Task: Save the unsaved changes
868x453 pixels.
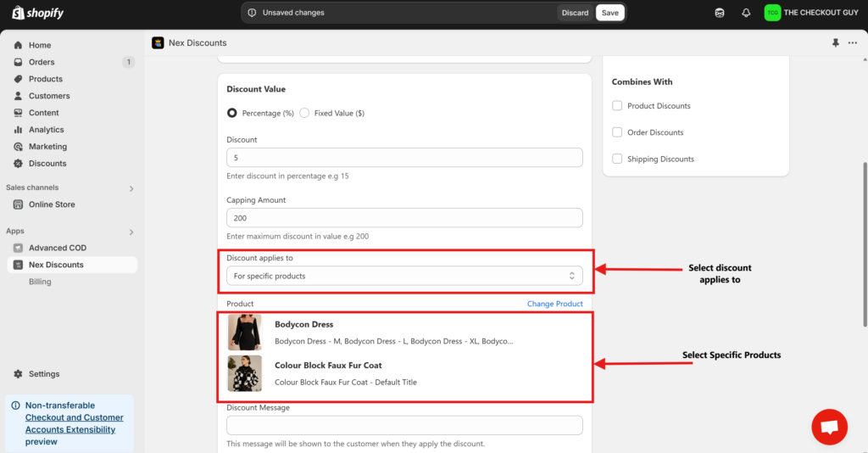Action: [x=610, y=13]
